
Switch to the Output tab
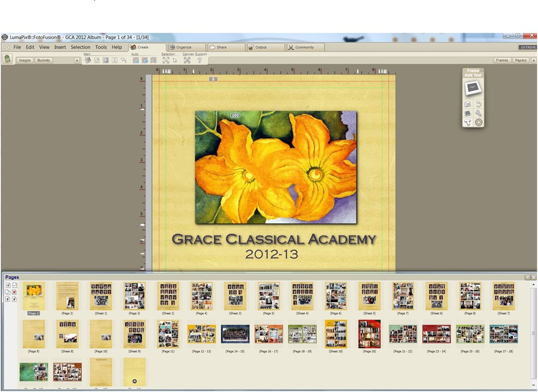coord(261,47)
